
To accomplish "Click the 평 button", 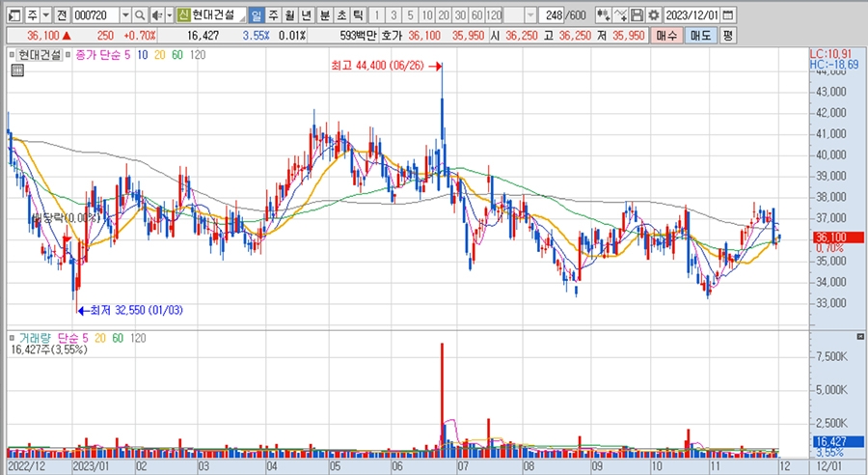I will pyautogui.click(x=728, y=36).
